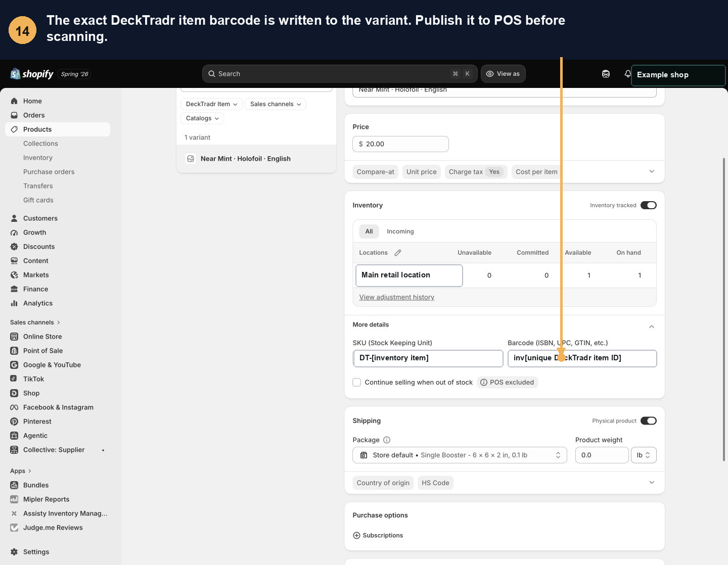Collapse the More details section
This screenshot has width=728, height=565.
pyautogui.click(x=652, y=327)
